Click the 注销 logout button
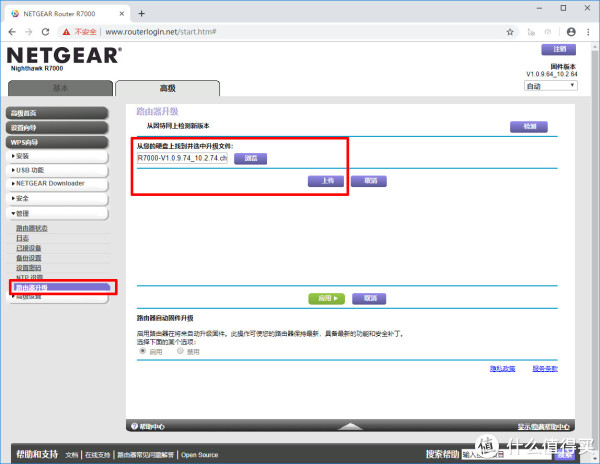Image resolution: width=600 pixels, height=464 pixels. tap(559, 49)
